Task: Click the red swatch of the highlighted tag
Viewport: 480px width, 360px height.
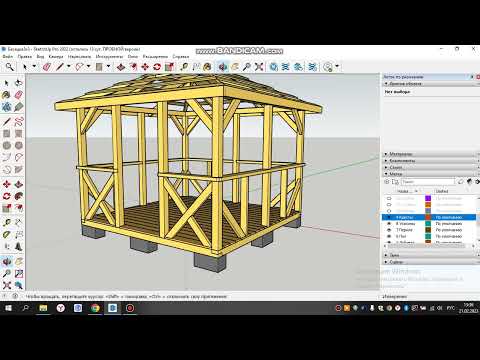Action: pyautogui.click(x=428, y=217)
